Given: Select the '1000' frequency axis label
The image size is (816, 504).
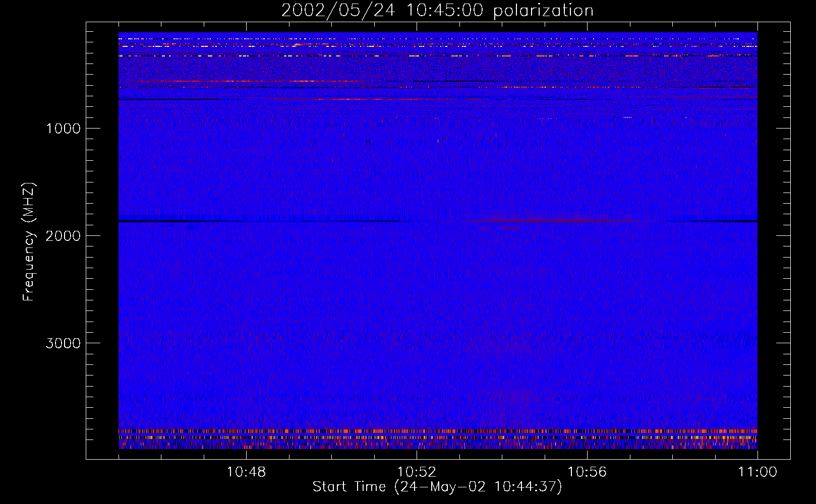Looking at the screenshot, I should pos(63,129).
